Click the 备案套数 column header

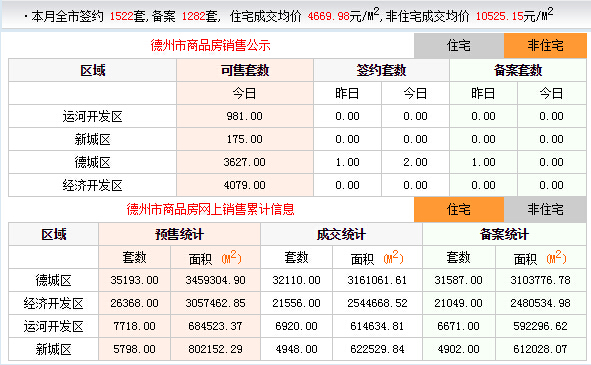[518, 70]
